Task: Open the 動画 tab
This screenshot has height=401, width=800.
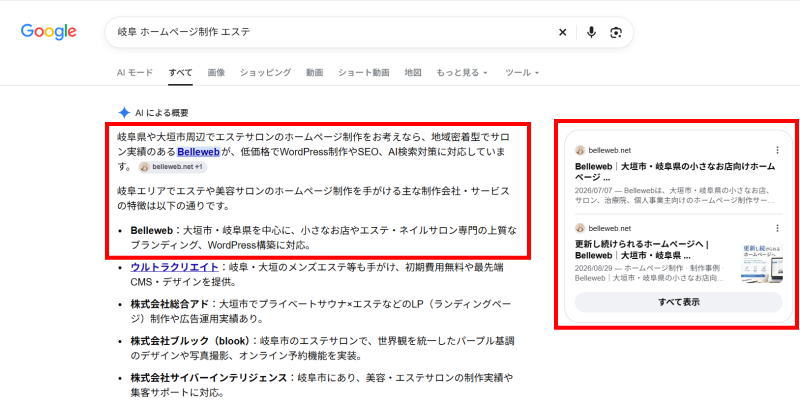Action: 314,72
